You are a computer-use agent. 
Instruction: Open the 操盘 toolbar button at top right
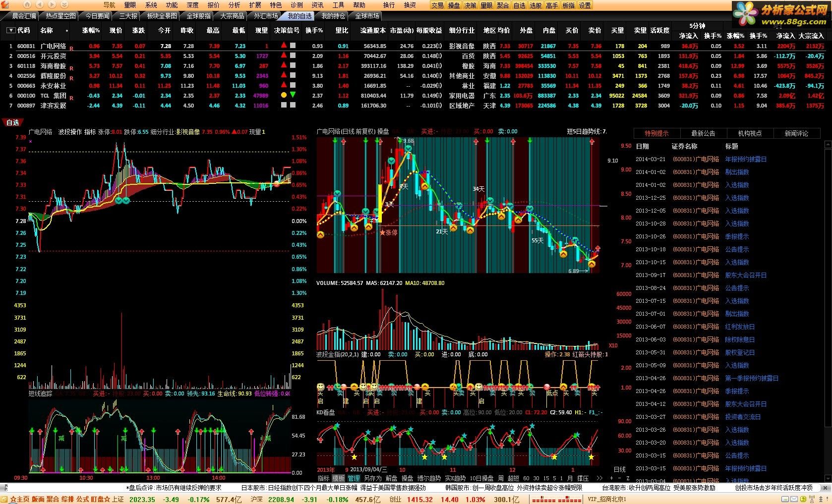pyautogui.click(x=454, y=5)
